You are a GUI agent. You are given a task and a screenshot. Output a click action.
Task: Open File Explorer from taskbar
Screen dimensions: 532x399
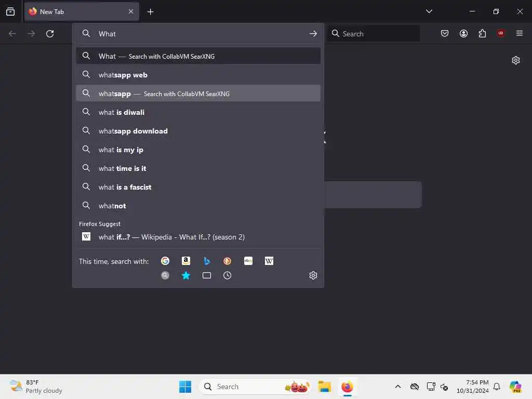[x=324, y=387]
